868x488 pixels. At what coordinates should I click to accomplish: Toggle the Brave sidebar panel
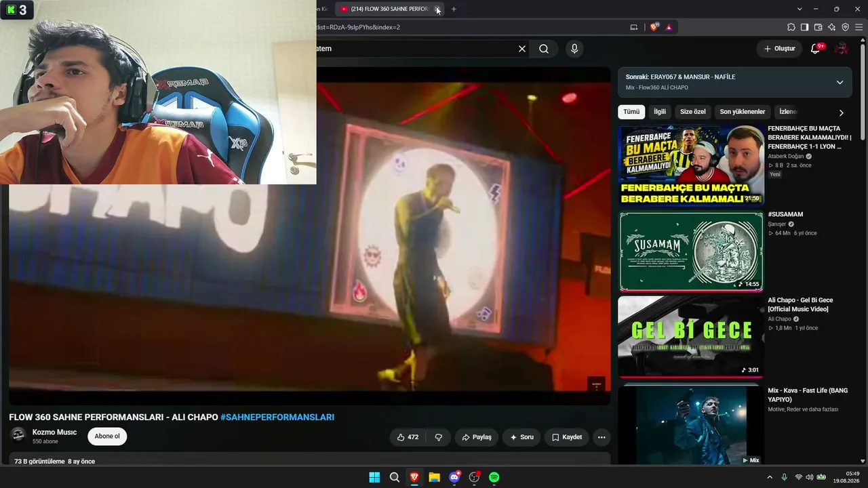click(x=805, y=27)
